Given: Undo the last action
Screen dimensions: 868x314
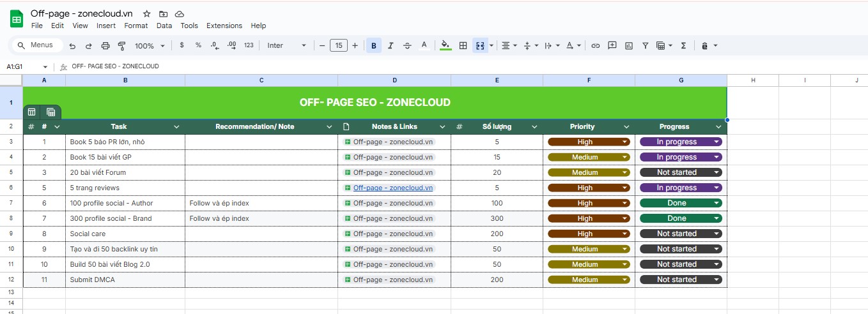Looking at the screenshot, I should pyautogui.click(x=72, y=45).
